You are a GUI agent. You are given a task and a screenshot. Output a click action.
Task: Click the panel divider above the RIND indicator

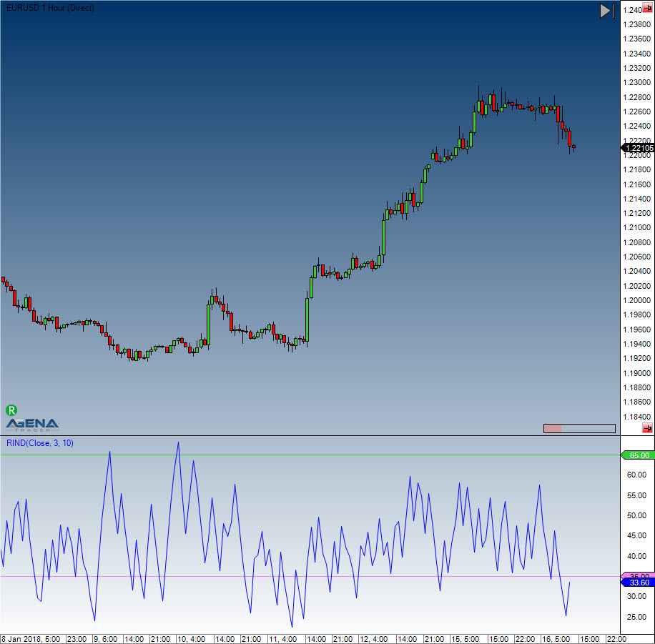(307, 435)
